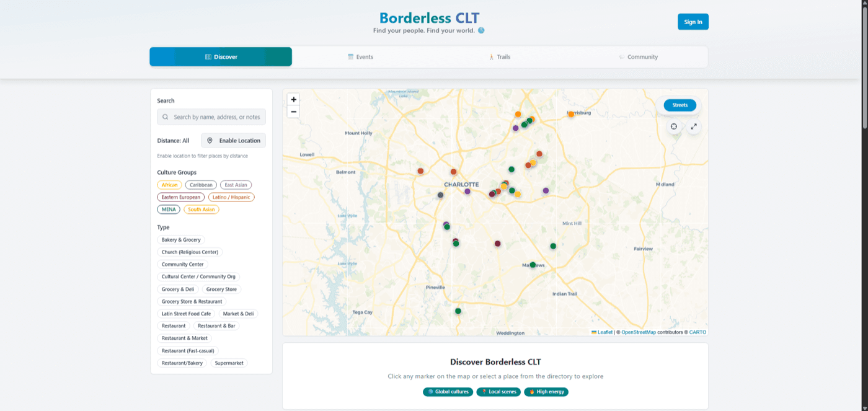Go to the Trails tab

(x=499, y=57)
